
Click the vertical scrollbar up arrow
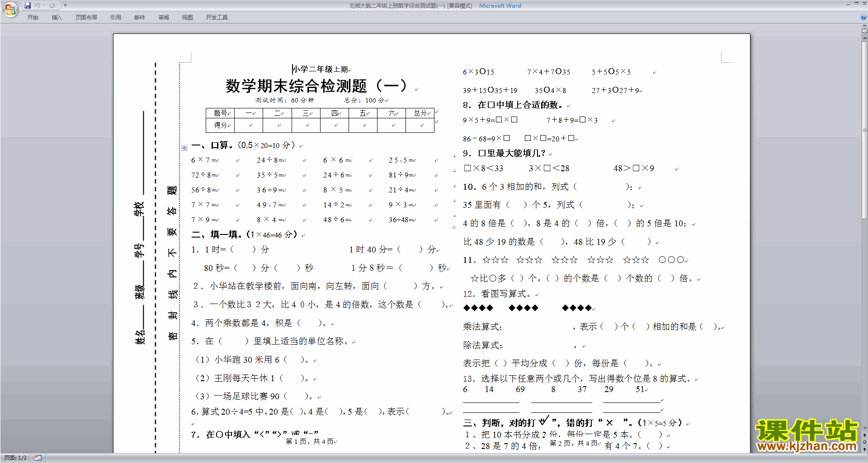pyautogui.click(x=864, y=38)
